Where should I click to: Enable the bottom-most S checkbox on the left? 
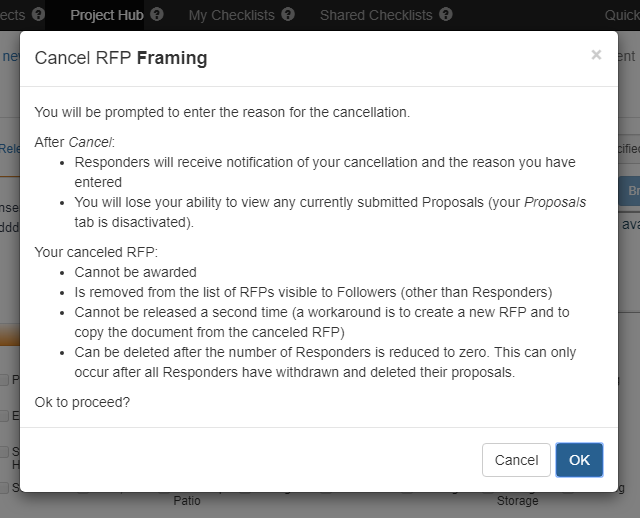click(4, 487)
